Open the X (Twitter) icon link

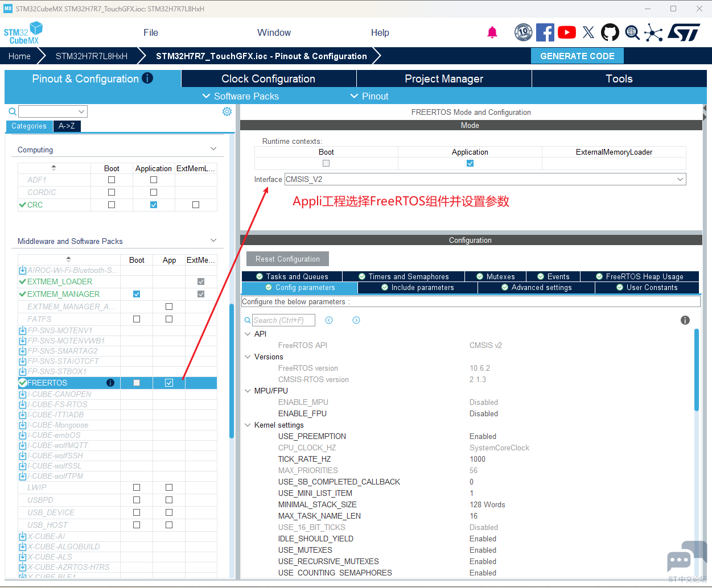click(588, 32)
